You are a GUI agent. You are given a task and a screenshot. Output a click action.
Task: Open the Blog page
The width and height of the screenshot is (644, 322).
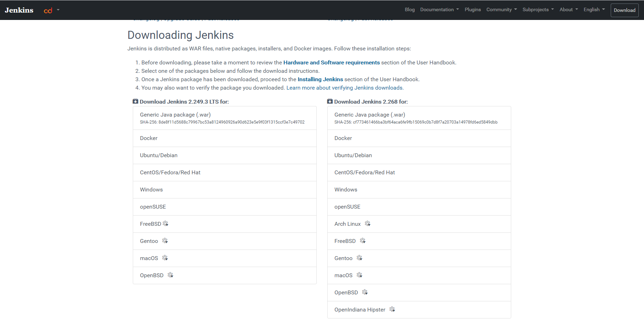(x=410, y=9)
